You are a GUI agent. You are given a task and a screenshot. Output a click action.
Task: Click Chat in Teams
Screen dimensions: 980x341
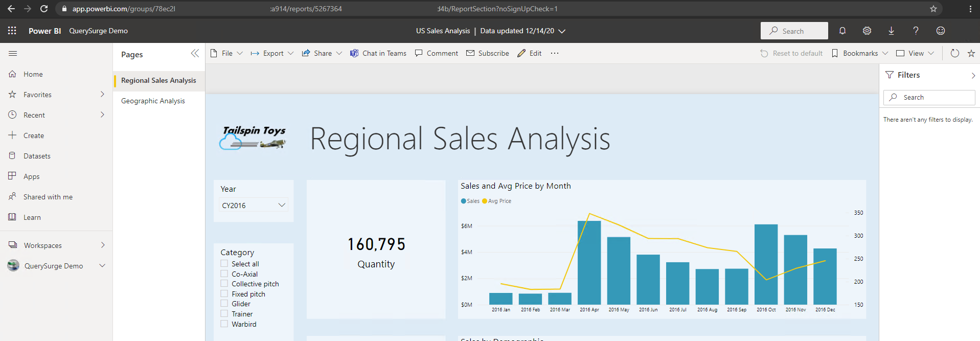click(x=378, y=53)
